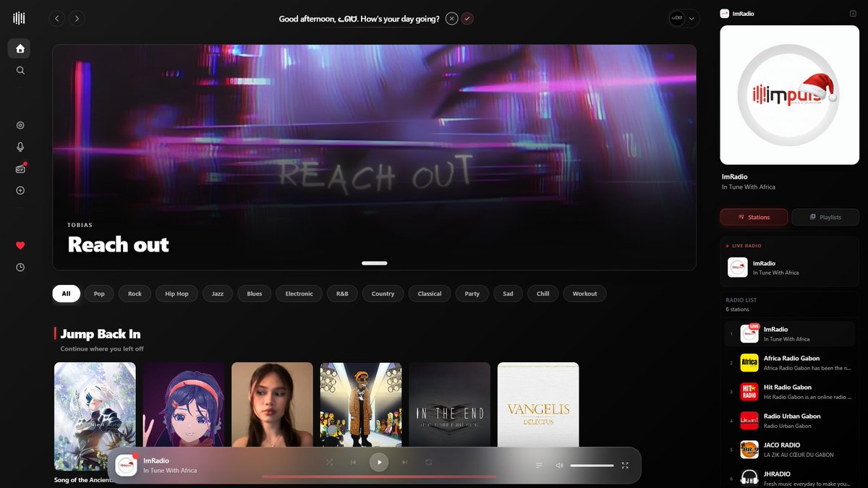This screenshot has height=488, width=868.
Task: Select the All genre filter
Action: click(66, 294)
